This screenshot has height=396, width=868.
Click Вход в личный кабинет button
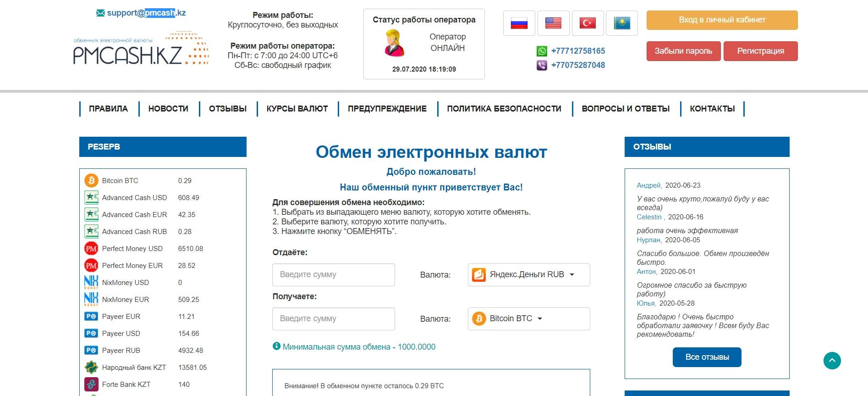pos(722,20)
